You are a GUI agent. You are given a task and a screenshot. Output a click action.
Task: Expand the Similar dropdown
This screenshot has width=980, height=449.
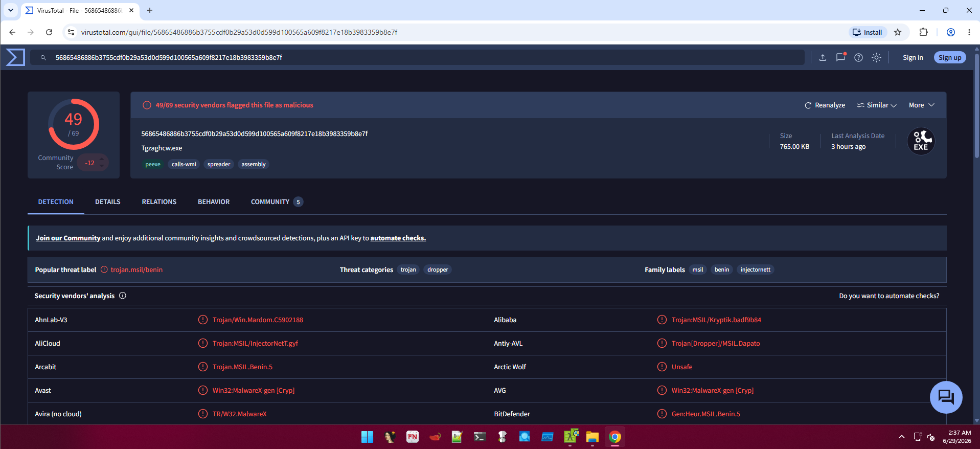(877, 105)
